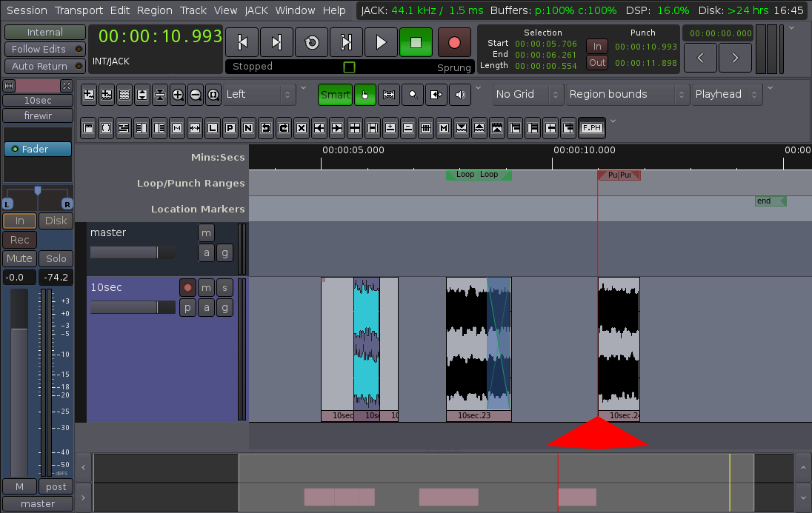Screen dimensions: 812x513
Task: Open the No Grid snap mode dropdown
Action: [528, 95]
